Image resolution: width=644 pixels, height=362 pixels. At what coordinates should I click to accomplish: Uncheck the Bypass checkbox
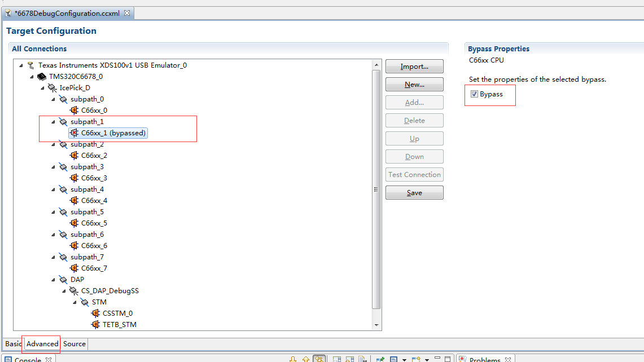[x=474, y=94]
